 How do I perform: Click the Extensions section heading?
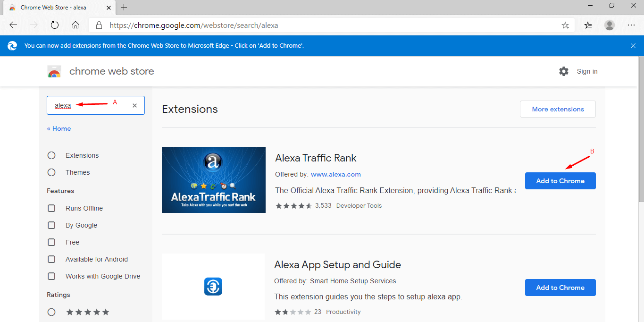point(190,109)
